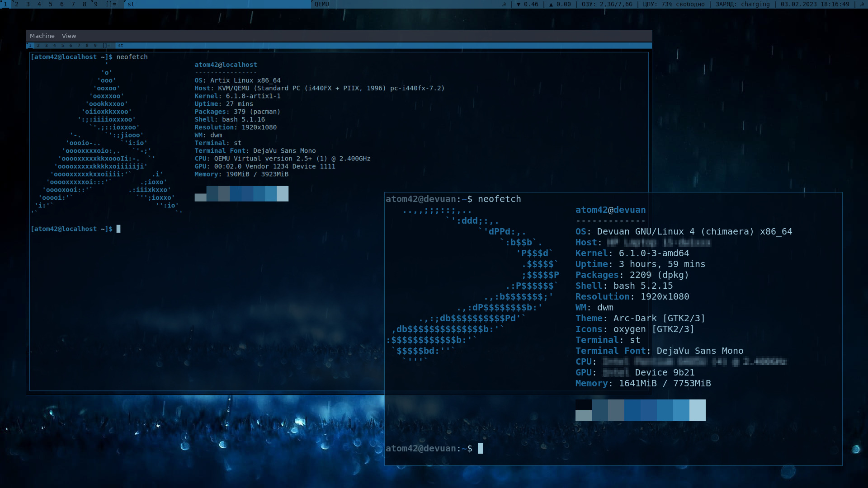Click the ЗАРЯД charging status block

pos(742,4)
